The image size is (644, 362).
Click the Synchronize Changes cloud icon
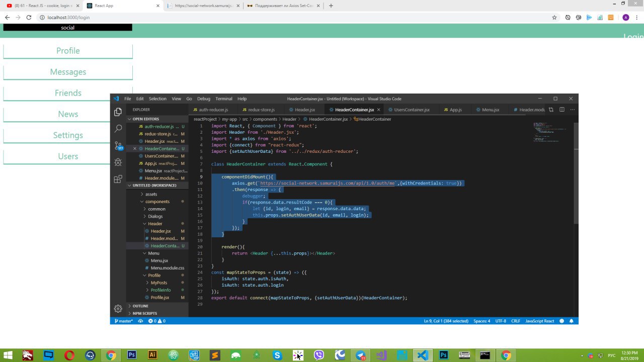140,321
